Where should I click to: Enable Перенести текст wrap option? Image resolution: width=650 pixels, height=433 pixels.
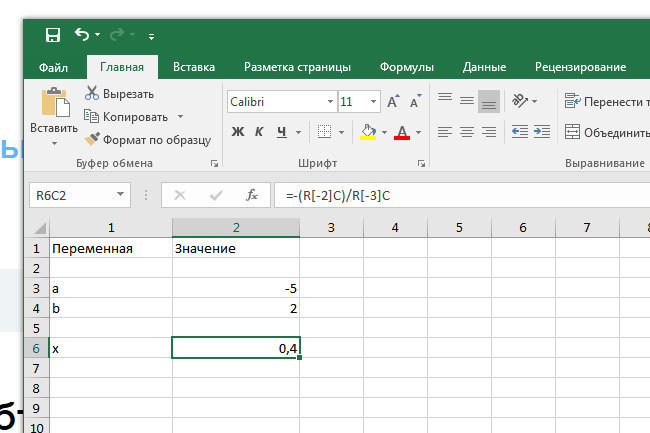pyautogui.click(x=607, y=101)
